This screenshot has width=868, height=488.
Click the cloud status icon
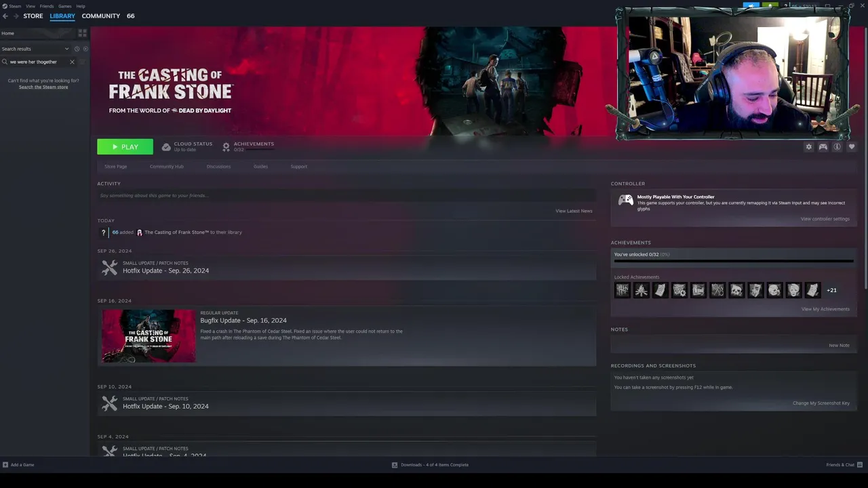pos(166,146)
